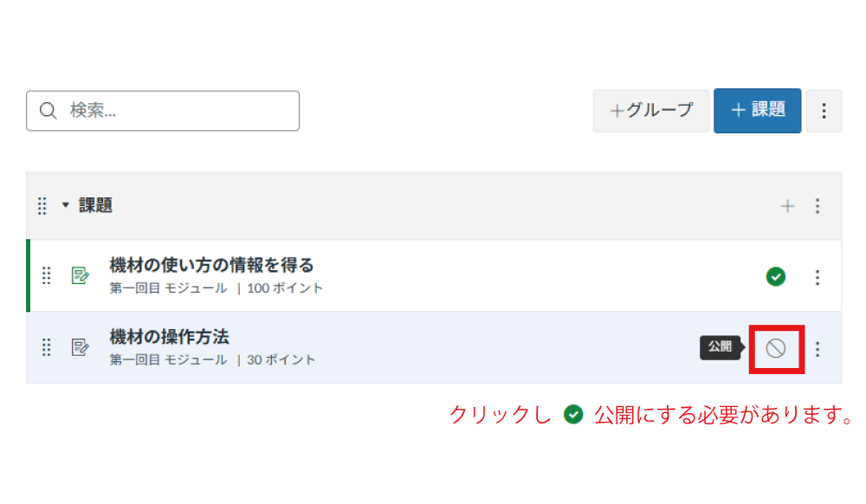Image resolution: width=866 pixels, height=504 pixels.
Task: Click the blue +課題 add assignment button
Action: pyautogui.click(x=757, y=111)
